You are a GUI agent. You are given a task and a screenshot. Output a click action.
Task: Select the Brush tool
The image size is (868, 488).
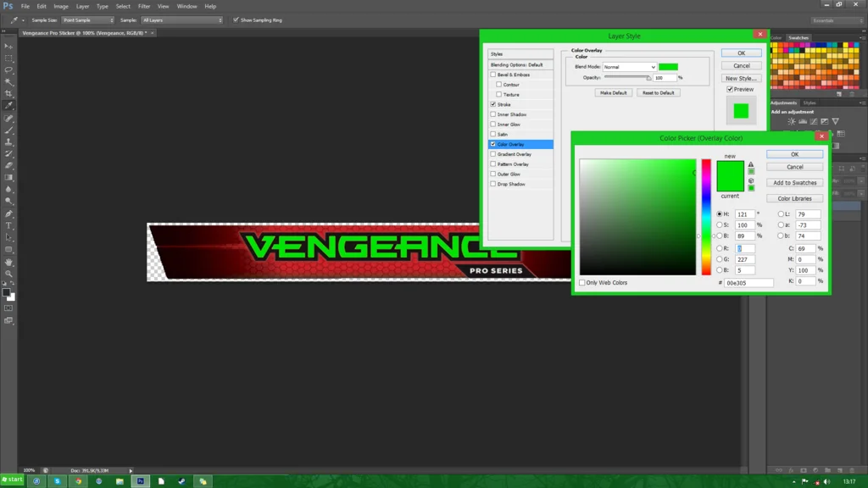pyautogui.click(x=8, y=130)
